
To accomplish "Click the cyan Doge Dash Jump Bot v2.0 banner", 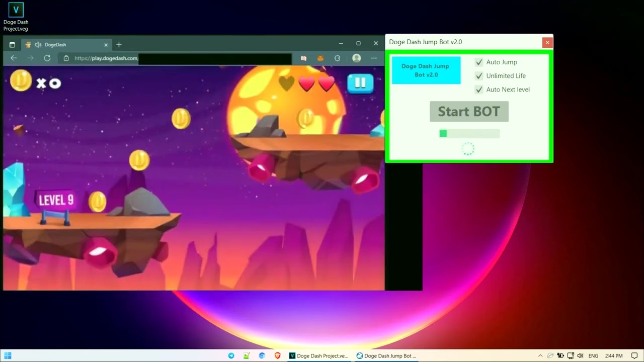I will pos(426,70).
